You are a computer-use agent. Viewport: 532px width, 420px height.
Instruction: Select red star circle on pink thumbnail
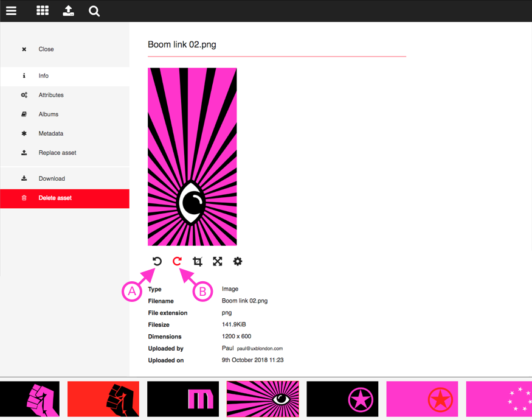[422, 399]
